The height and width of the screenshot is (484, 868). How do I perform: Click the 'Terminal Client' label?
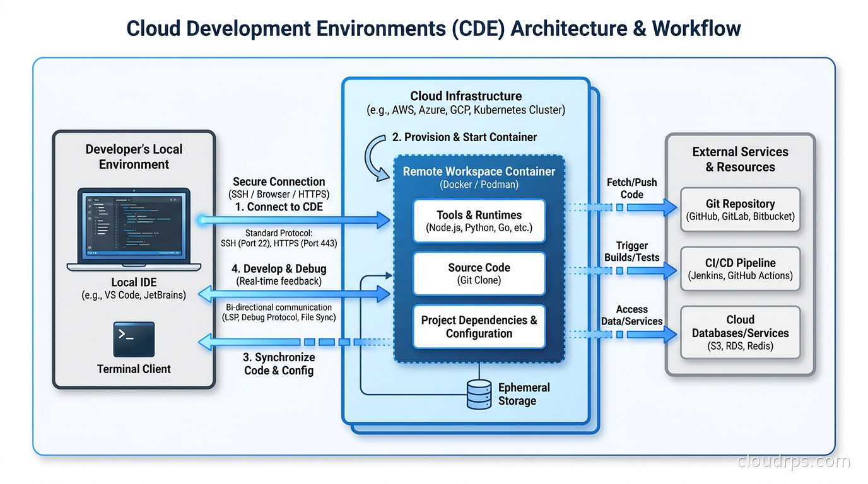[x=134, y=369]
